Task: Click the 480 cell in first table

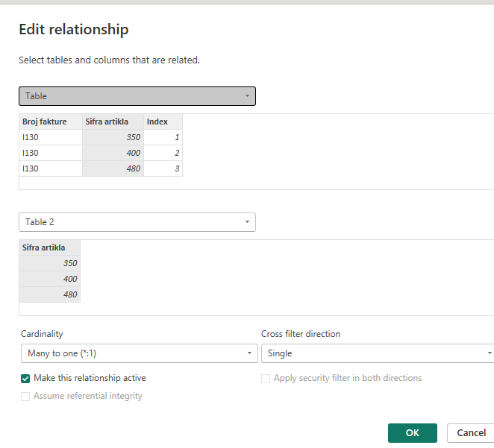Action: click(x=113, y=168)
